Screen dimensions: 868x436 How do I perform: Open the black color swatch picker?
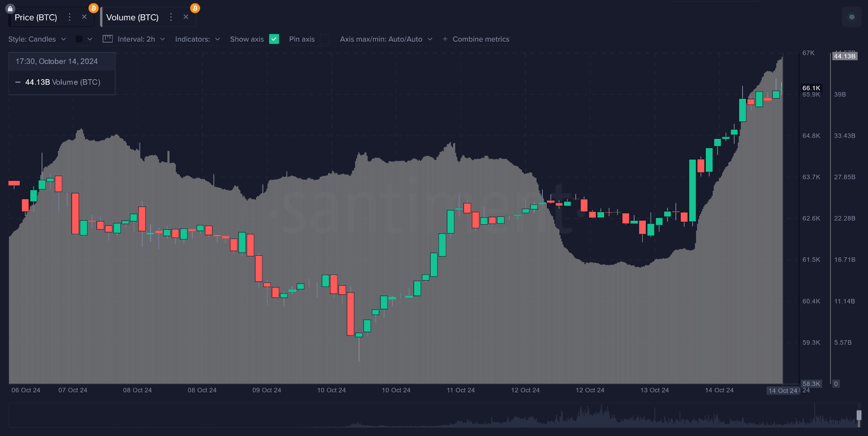tap(80, 39)
